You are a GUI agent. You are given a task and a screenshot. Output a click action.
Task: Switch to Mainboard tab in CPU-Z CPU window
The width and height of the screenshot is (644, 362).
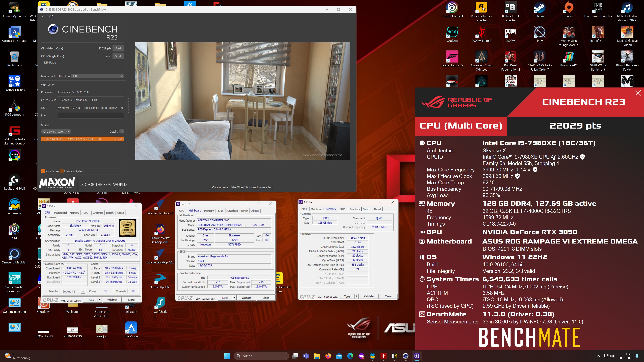point(60,213)
